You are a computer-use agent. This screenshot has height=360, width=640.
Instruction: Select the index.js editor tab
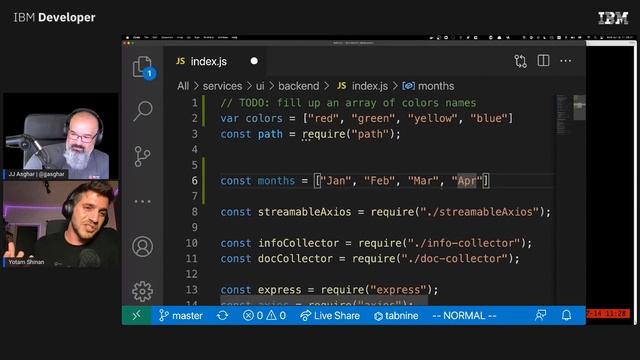(x=215, y=61)
